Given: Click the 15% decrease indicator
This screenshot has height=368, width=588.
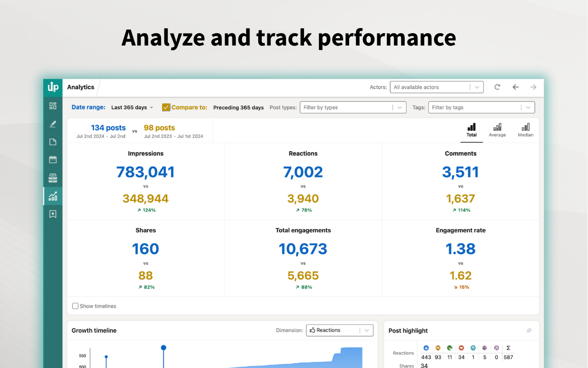Looking at the screenshot, I should pos(461,287).
